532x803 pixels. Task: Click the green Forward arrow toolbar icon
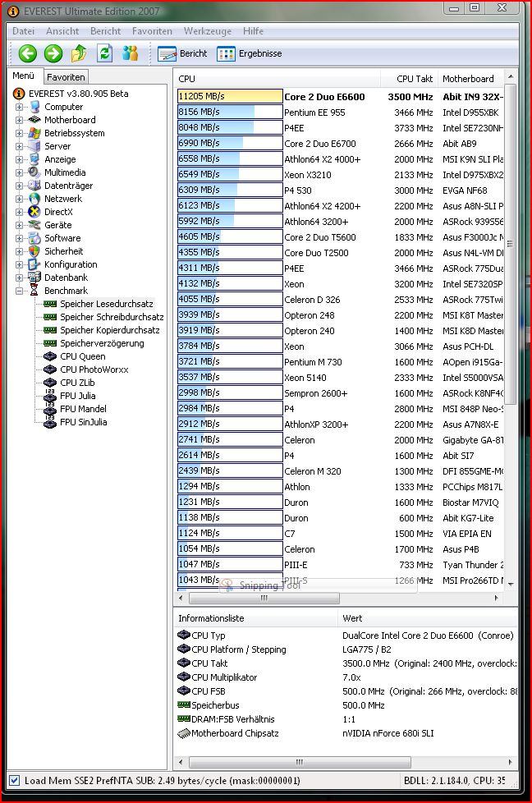[53, 53]
